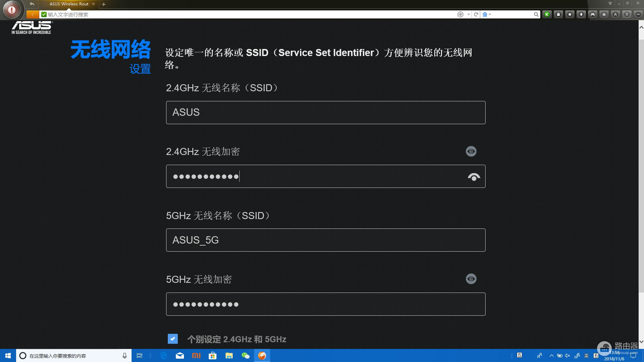
Task: Open favorites with the star icon
Action: [x=570, y=14]
